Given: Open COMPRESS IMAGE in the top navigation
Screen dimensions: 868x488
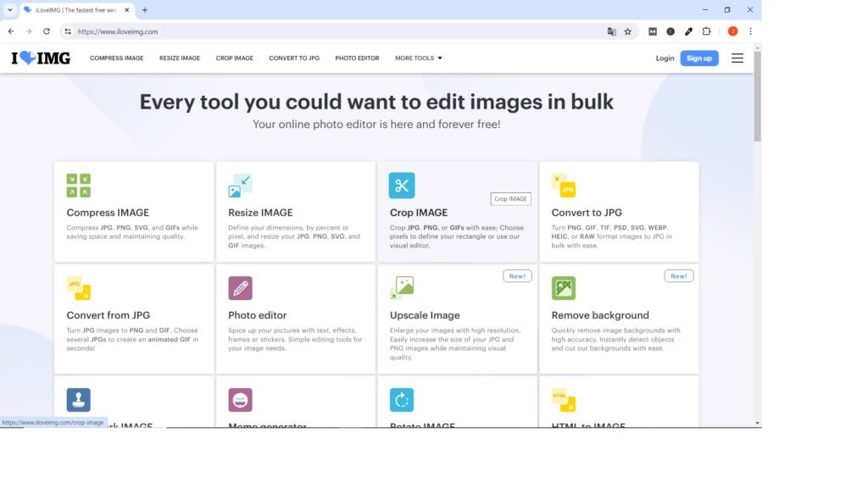Looking at the screenshot, I should 117,58.
